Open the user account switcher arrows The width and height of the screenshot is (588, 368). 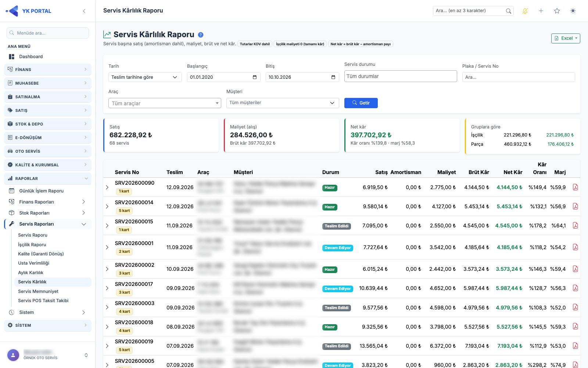pyautogui.click(x=86, y=355)
